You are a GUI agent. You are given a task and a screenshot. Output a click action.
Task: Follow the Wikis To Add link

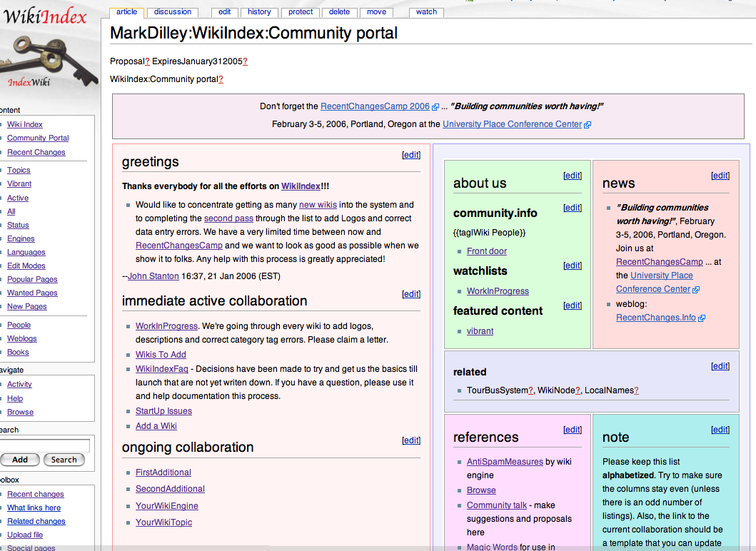(x=161, y=355)
